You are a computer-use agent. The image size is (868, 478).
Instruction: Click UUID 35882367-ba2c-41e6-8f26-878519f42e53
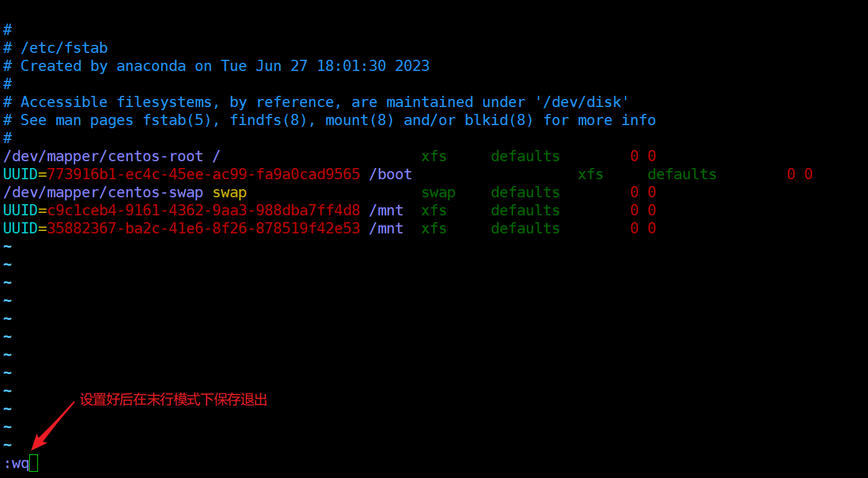pyautogui.click(x=203, y=228)
